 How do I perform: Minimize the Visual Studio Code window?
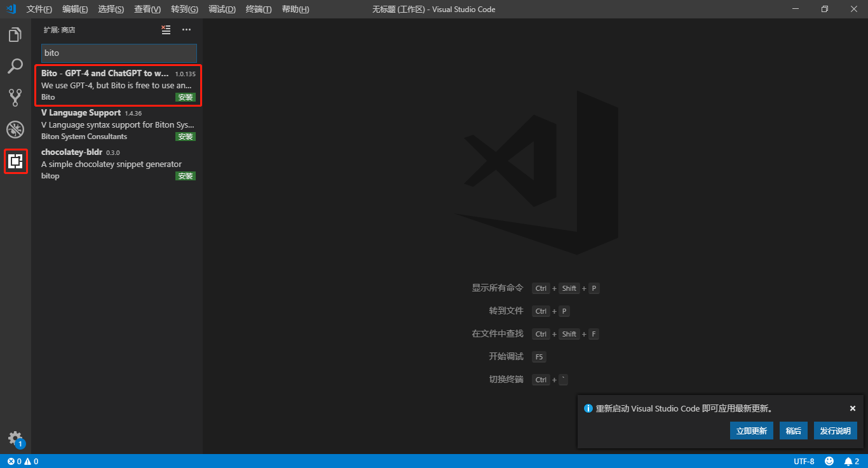(x=796, y=9)
